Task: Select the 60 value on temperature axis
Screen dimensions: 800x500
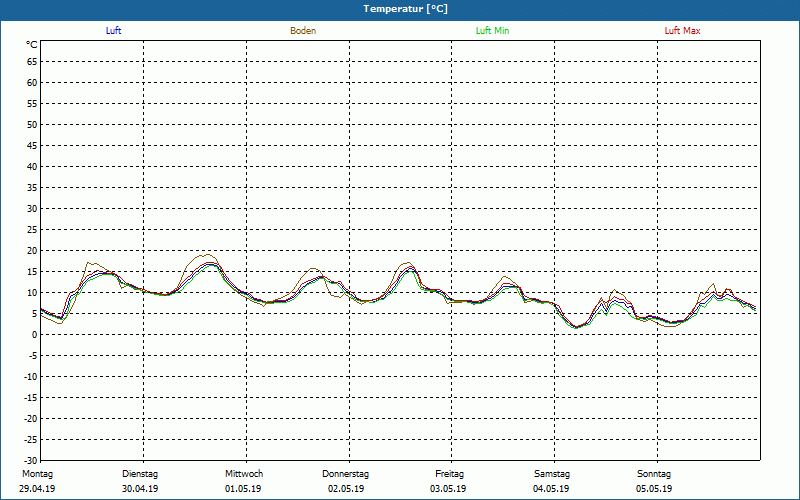Action: click(x=32, y=83)
